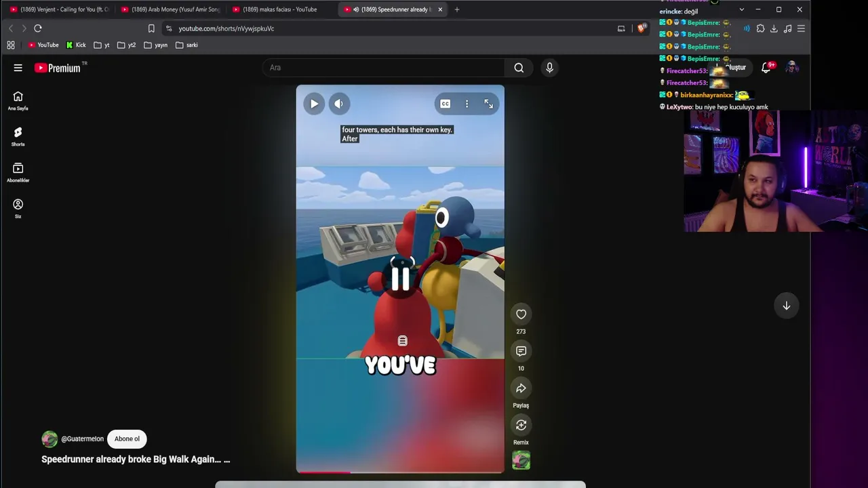Open the Short's sound thumbnail
The height and width of the screenshot is (488, 868).
tap(521, 461)
